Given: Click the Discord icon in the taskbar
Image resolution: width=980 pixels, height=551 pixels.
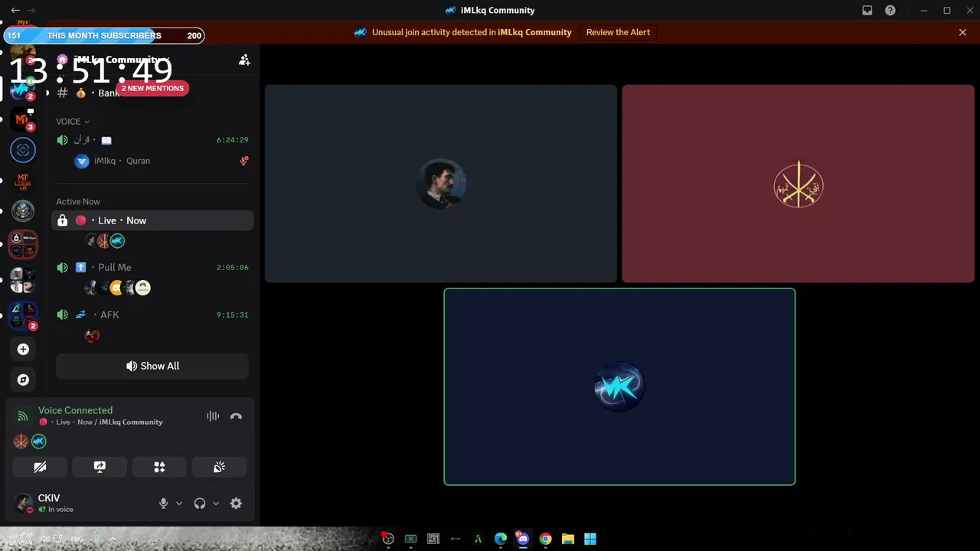Looking at the screenshot, I should [x=523, y=539].
